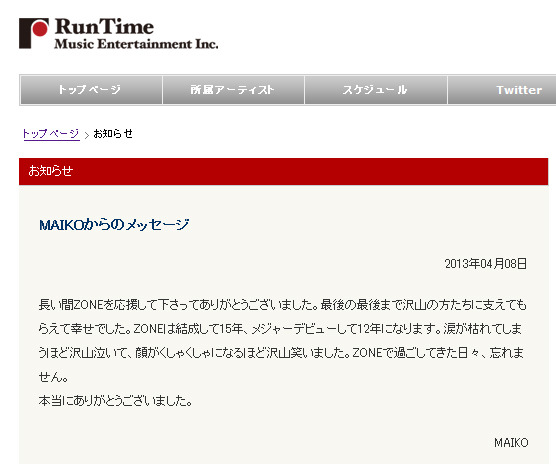Click the red circle RunTime logo icon
The image size is (556, 464).
click(x=34, y=33)
